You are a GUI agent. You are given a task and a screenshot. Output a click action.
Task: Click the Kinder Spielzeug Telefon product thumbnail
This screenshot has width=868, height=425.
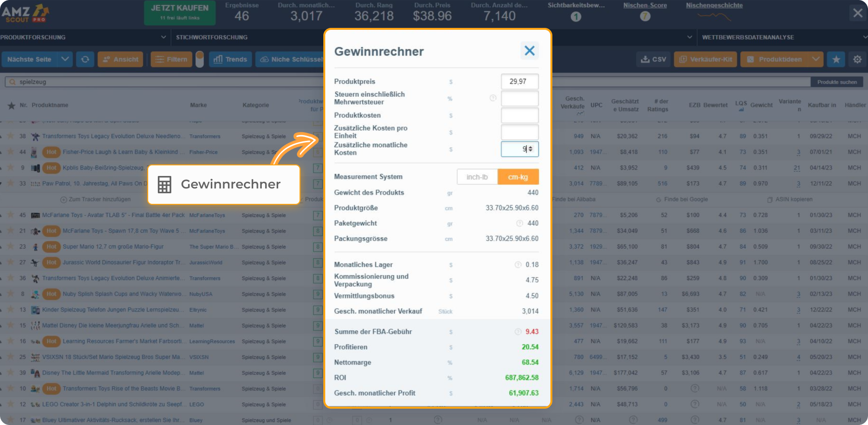click(35, 310)
